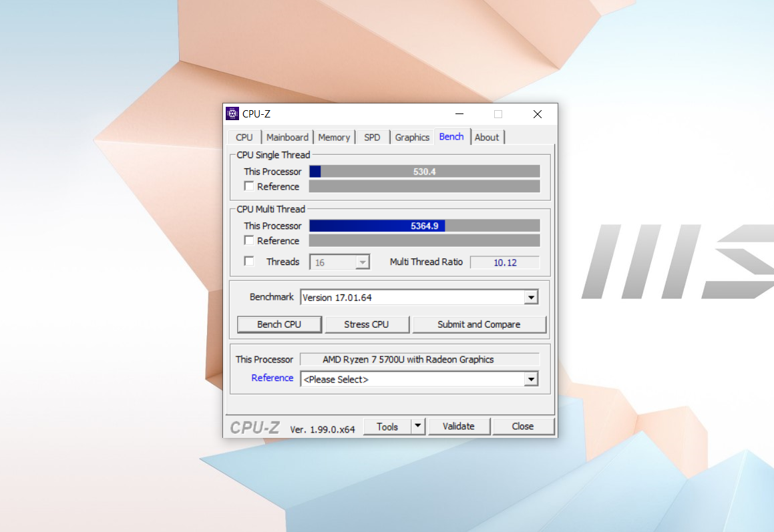Viewport: 774px width, 532px height.
Task: Open the Tools dropdown arrow
Action: pos(417,426)
